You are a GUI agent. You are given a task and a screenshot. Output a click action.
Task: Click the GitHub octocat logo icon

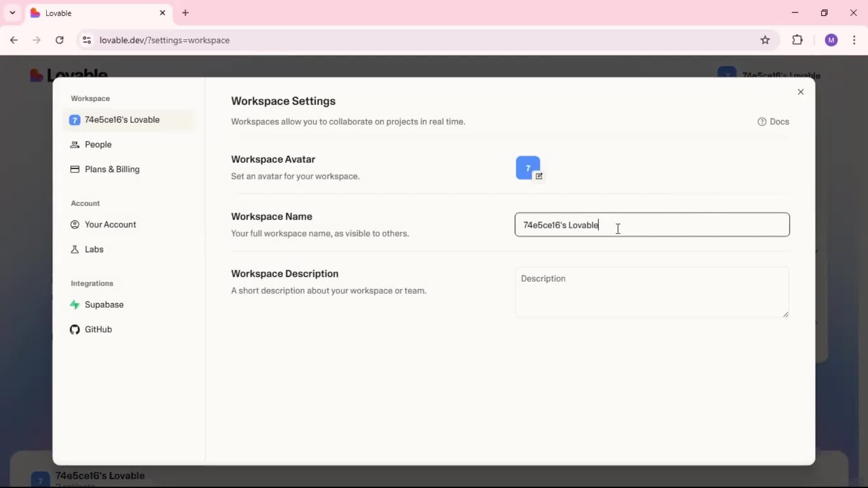point(75,329)
